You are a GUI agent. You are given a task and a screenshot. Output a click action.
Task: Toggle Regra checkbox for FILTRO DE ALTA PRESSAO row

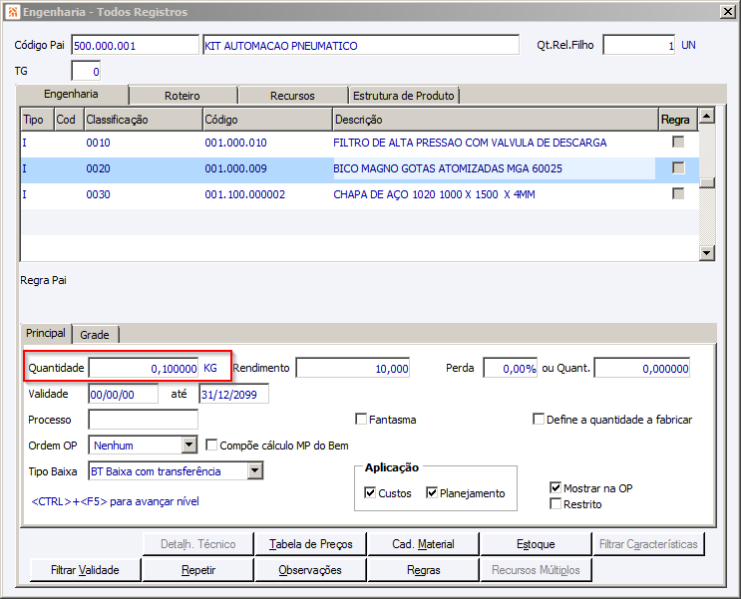click(678, 142)
